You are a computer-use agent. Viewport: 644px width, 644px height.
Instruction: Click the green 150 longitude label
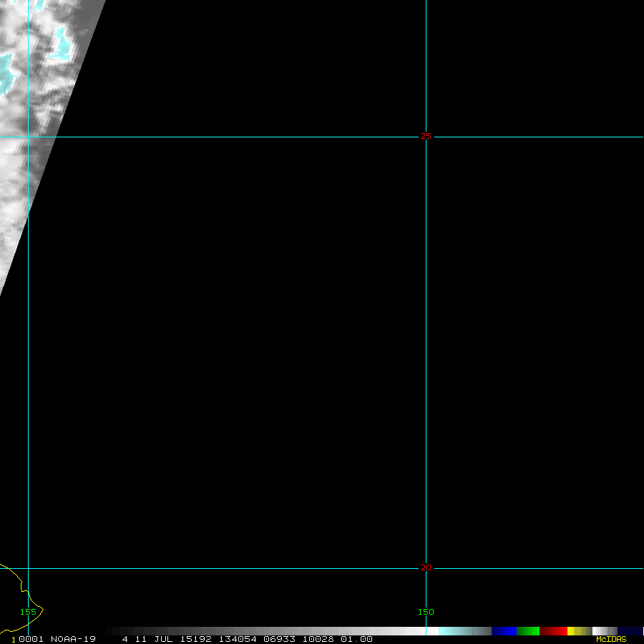point(426,612)
